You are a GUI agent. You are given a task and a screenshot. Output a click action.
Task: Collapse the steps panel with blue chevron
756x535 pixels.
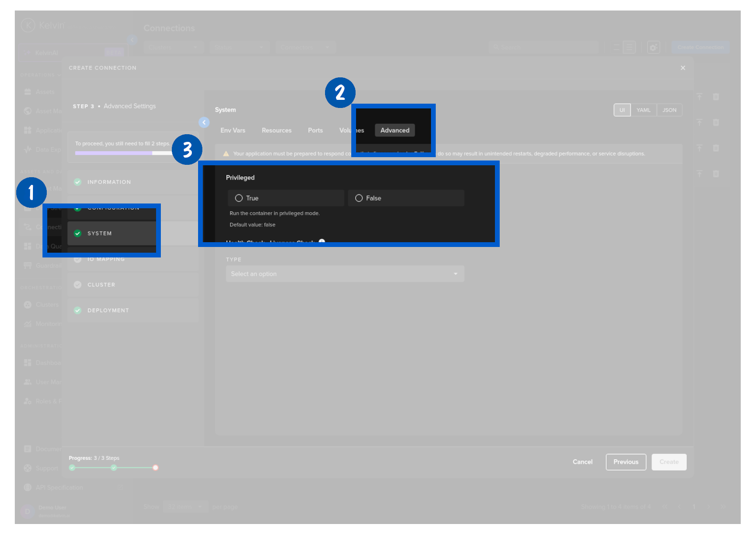point(204,122)
